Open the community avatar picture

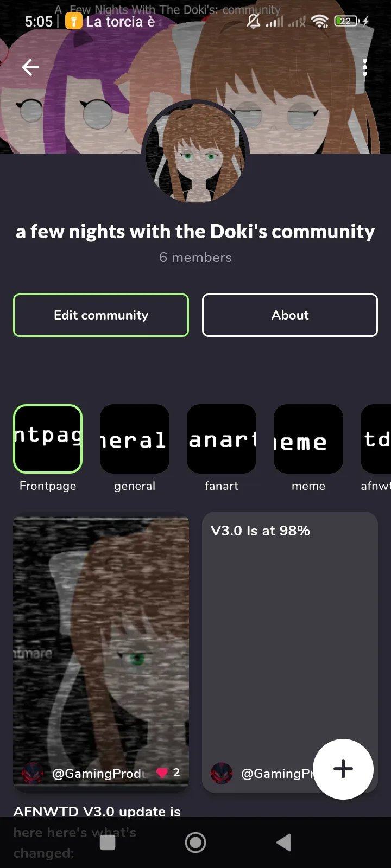click(195, 152)
